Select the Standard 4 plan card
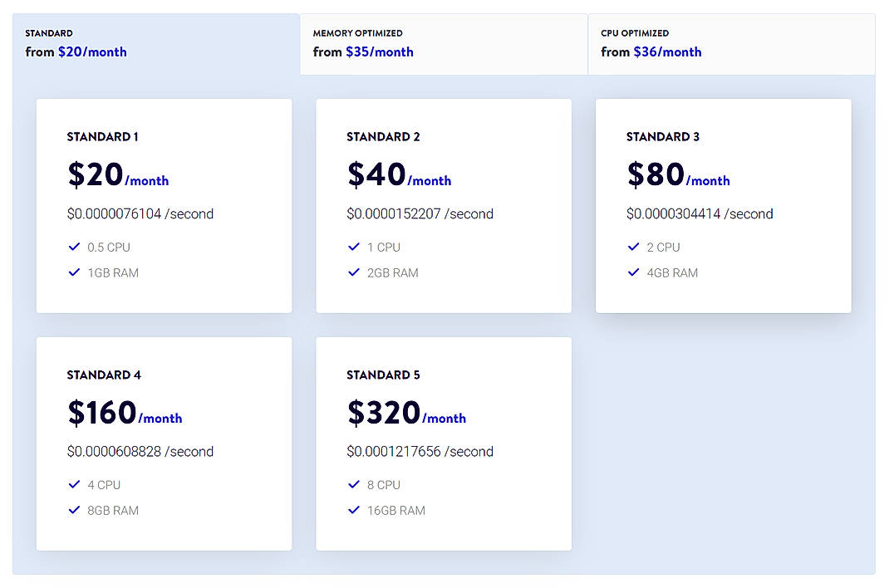This screenshot has width=889, height=588. [x=164, y=443]
